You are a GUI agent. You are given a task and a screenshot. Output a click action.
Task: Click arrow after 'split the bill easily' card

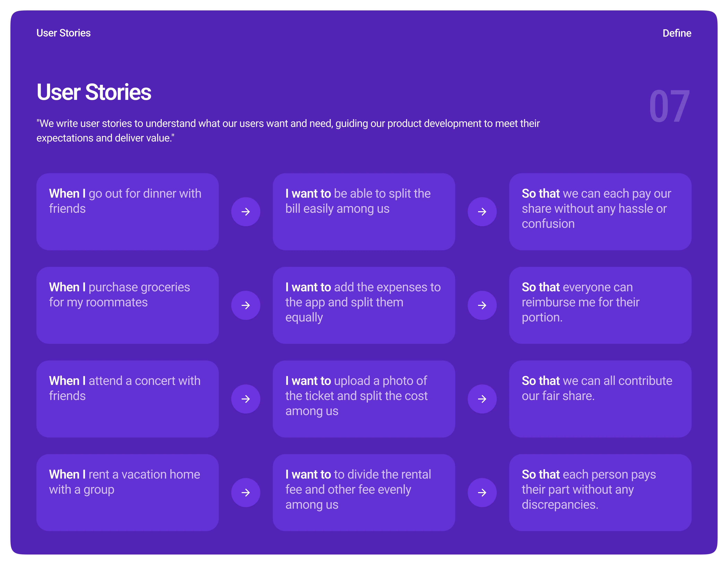click(x=482, y=212)
